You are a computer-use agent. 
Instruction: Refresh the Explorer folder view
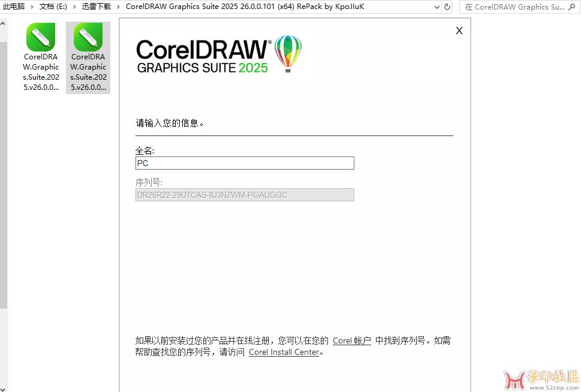[447, 7]
